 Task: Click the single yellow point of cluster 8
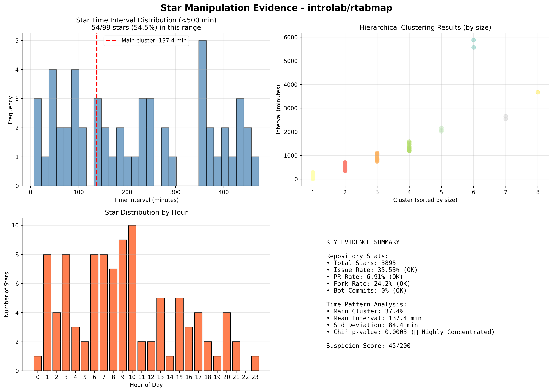(x=538, y=92)
